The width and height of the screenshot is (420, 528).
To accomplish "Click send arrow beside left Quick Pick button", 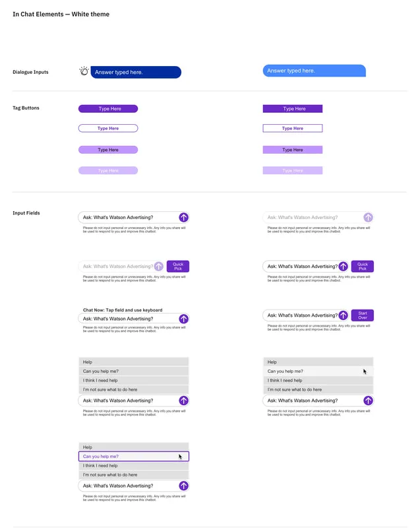I will (159, 267).
